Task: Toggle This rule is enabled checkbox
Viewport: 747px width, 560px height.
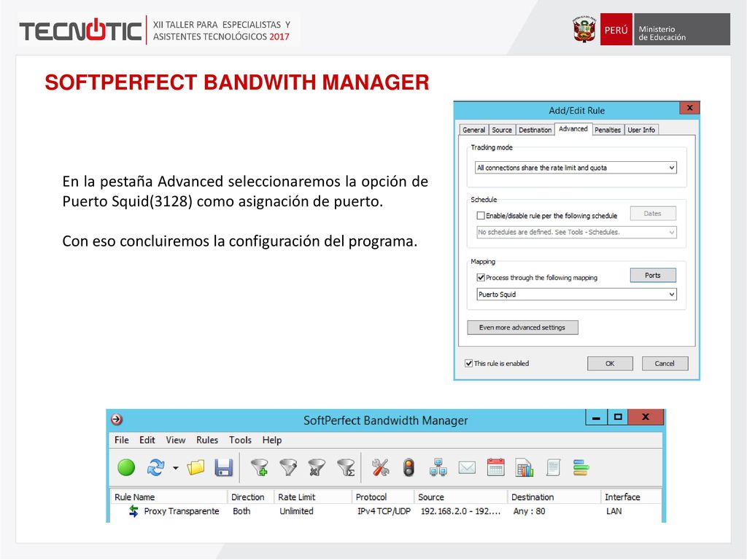Action: coord(469,363)
